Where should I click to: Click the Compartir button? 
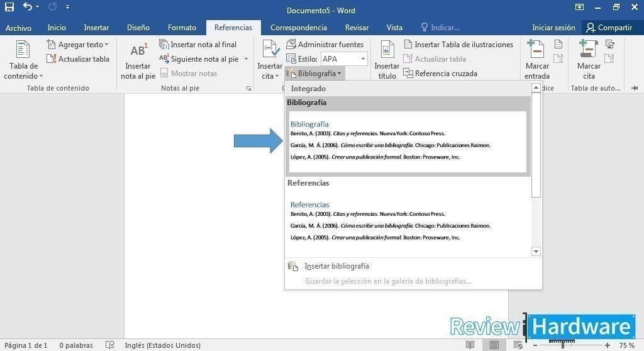coord(609,28)
